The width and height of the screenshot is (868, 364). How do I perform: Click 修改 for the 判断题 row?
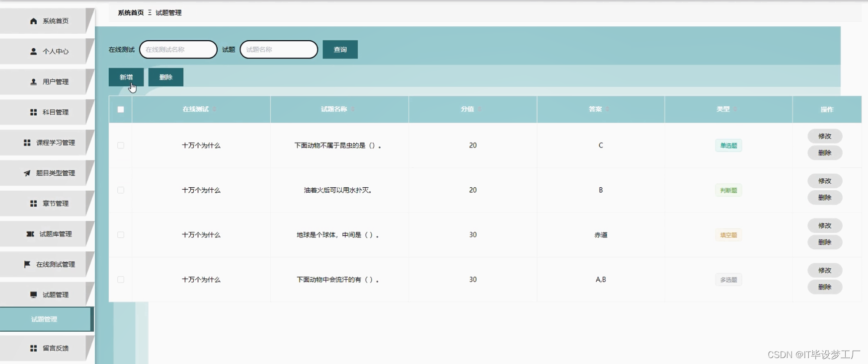(825, 181)
